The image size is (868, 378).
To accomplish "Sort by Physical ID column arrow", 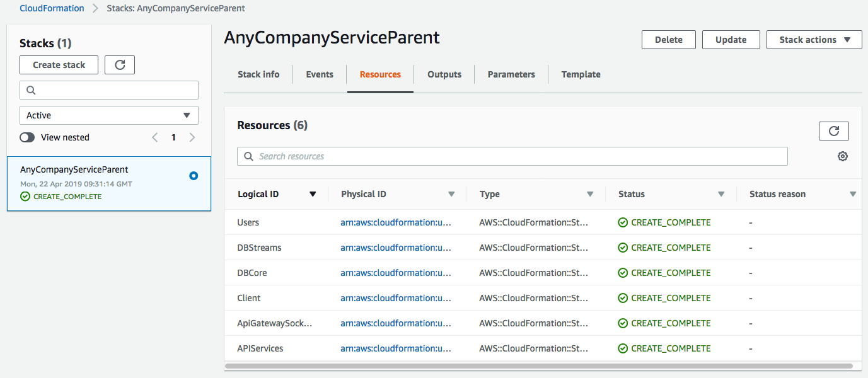I will 451,194.
